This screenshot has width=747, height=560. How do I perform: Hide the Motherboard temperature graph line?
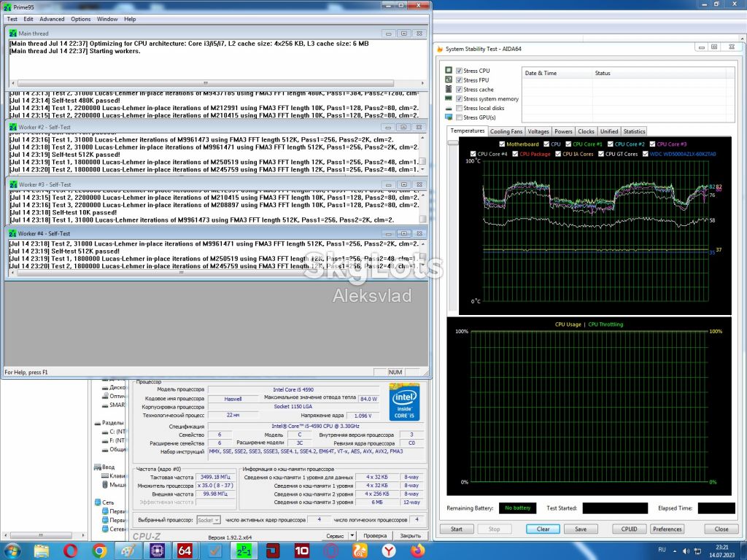[502, 144]
